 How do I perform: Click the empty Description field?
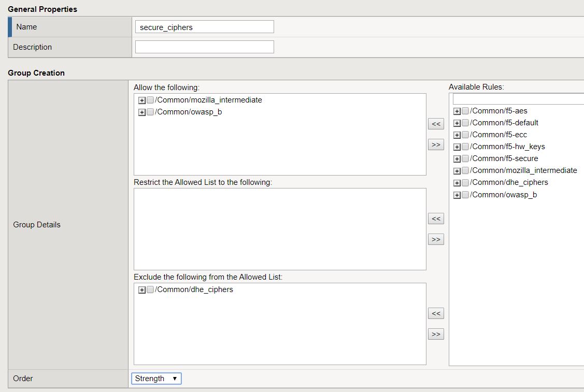[x=204, y=47]
